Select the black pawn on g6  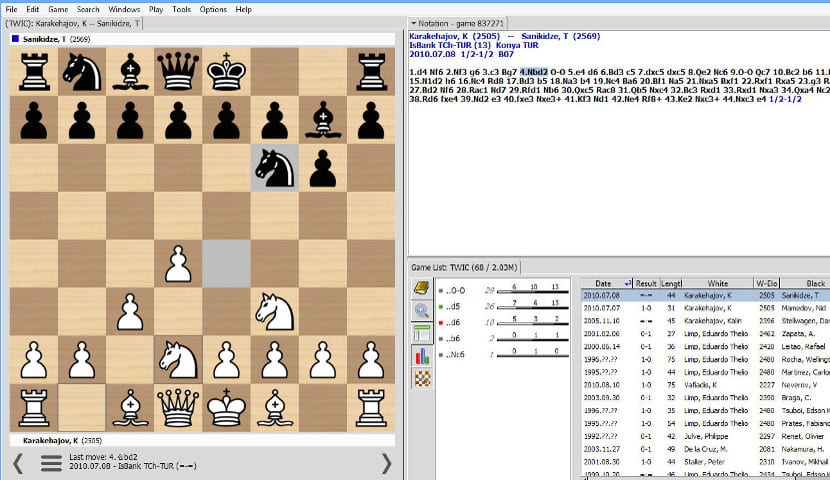coord(322,168)
